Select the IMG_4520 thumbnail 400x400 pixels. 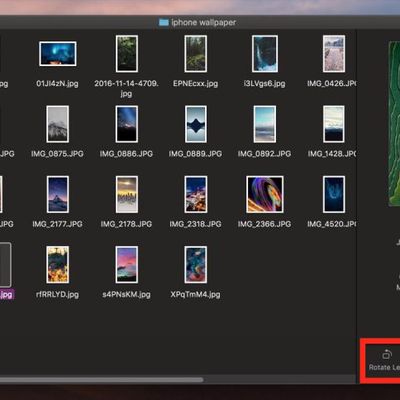pos(334,194)
